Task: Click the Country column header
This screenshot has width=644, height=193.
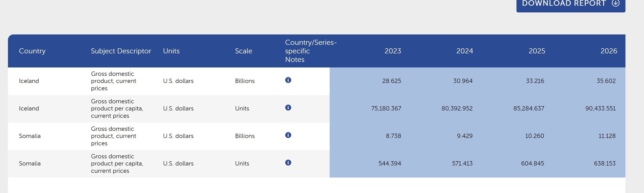Action: click(x=32, y=51)
